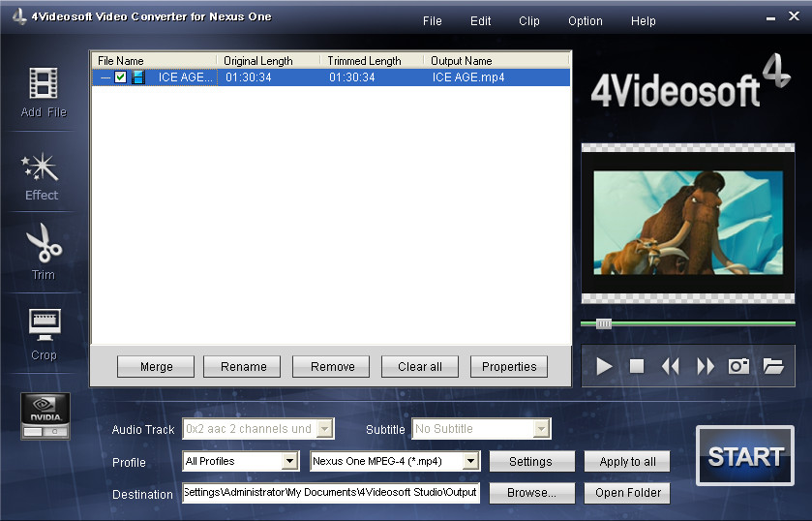Open the Crop tool
The width and height of the screenshot is (812, 521).
(x=44, y=334)
